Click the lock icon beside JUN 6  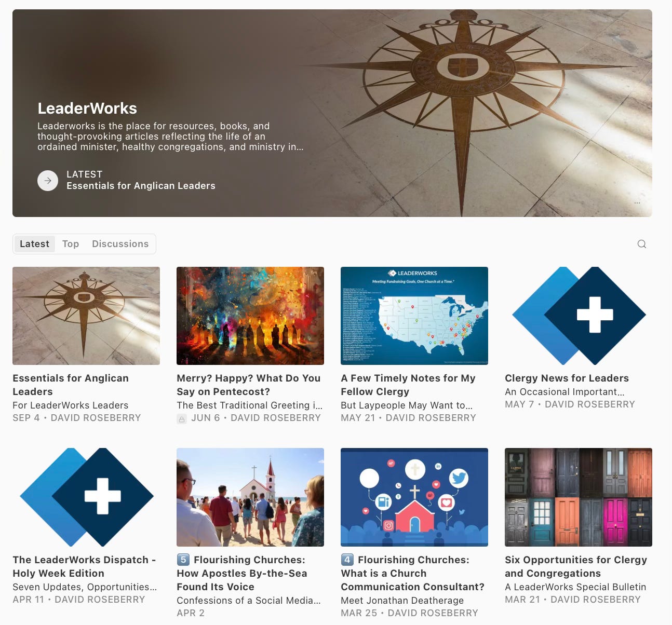[x=182, y=418]
